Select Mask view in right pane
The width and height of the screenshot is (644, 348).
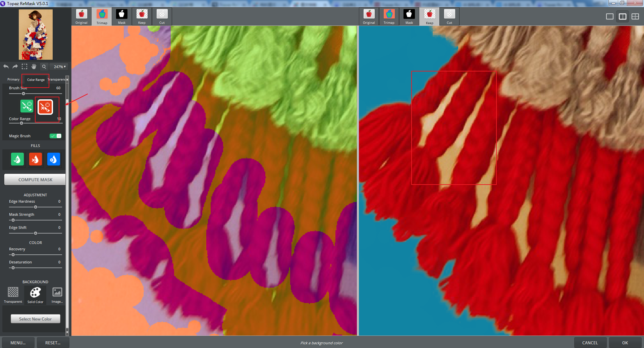tap(409, 16)
